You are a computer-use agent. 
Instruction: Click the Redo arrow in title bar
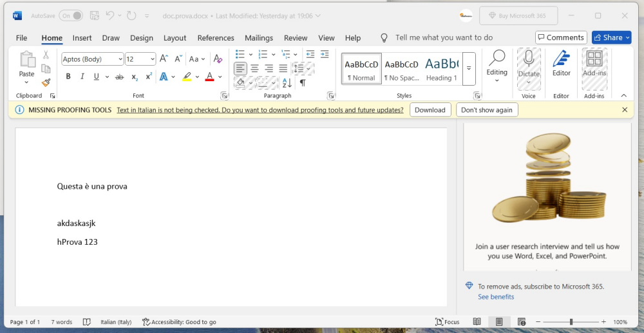pyautogui.click(x=131, y=15)
